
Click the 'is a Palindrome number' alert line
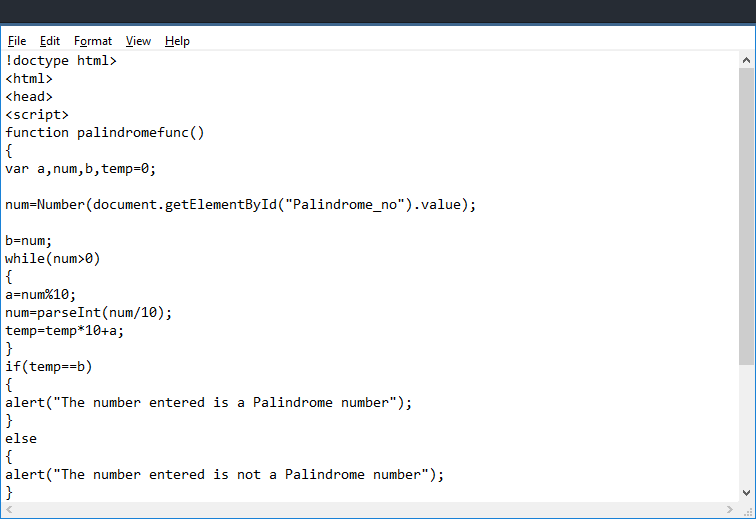click(209, 403)
